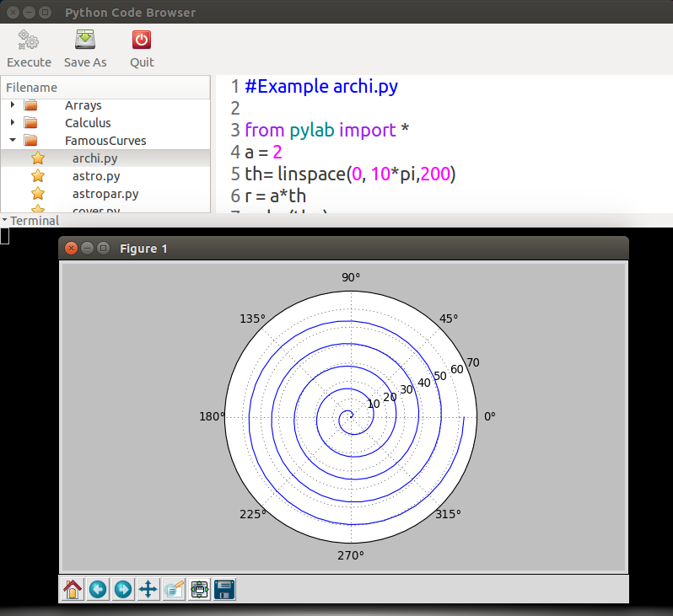Expand the Arrays folder
673x616 pixels.
(x=13, y=105)
